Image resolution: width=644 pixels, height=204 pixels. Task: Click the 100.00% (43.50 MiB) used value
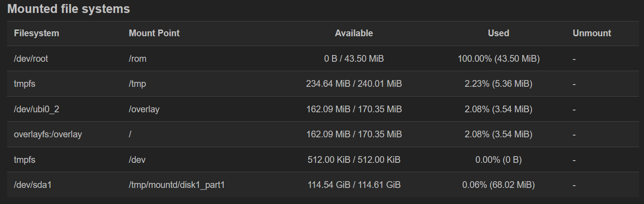pos(498,59)
